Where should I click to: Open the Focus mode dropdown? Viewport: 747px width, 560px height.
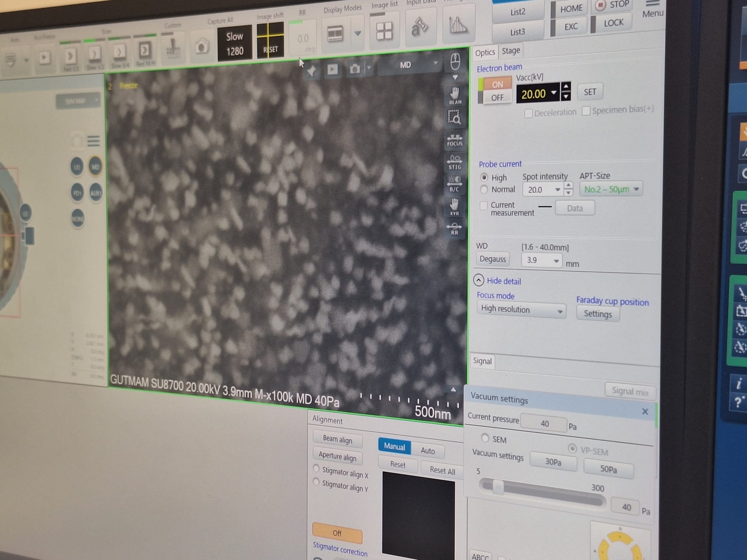[521, 309]
